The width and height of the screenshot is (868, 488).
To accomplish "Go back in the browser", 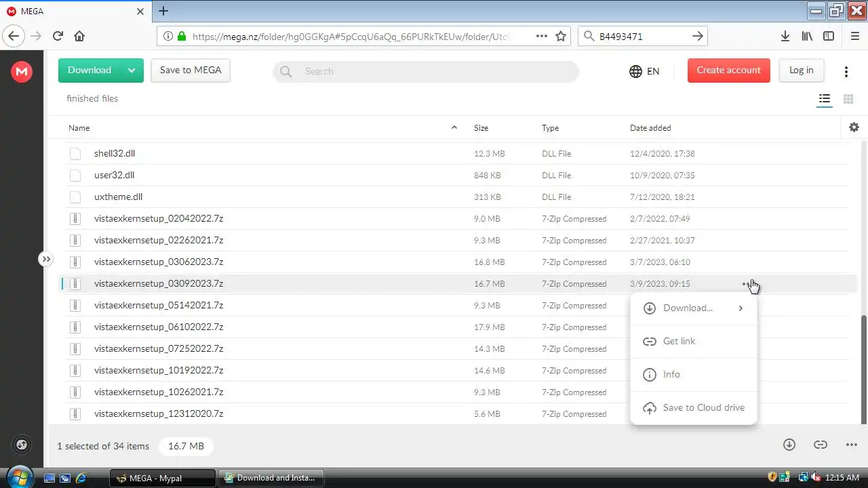I will [14, 37].
